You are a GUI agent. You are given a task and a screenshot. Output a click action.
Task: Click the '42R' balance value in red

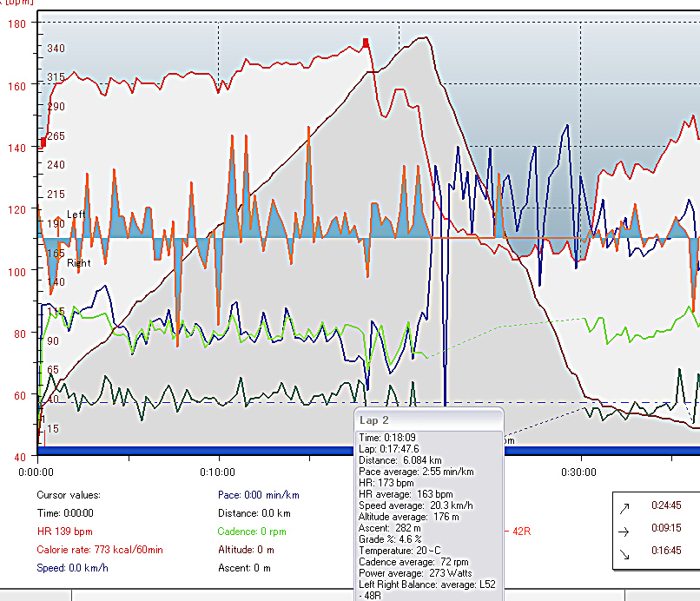pos(521,532)
